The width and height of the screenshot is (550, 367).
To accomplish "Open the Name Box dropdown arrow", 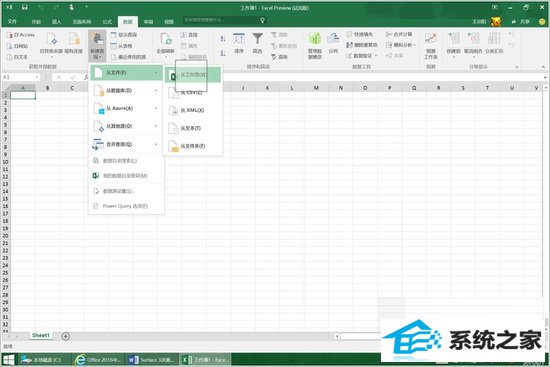I will point(37,77).
